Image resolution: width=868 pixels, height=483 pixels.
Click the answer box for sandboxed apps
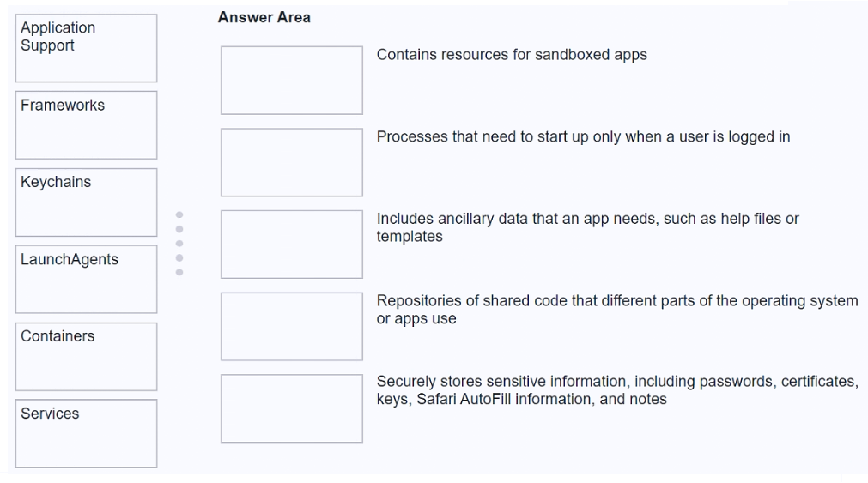click(292, 81)
